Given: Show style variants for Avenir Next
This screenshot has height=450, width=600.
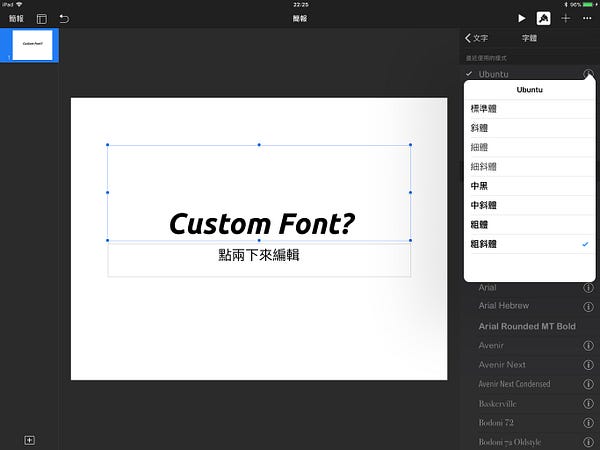Looking at the screenshot, I should coord(588,365).
